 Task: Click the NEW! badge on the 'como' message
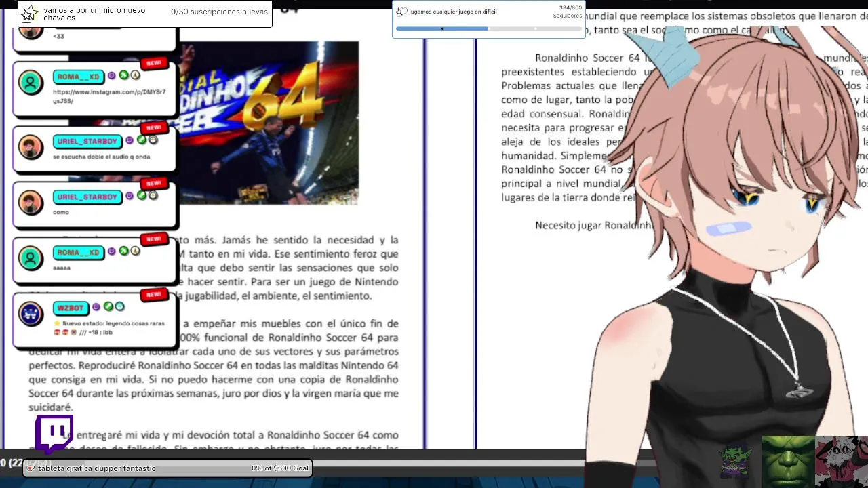click(154, 183)
